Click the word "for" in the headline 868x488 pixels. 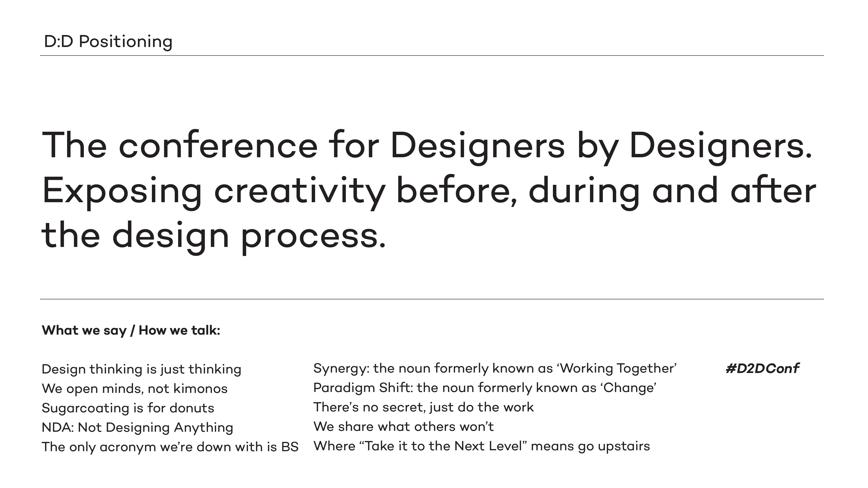tap(354, 146)
